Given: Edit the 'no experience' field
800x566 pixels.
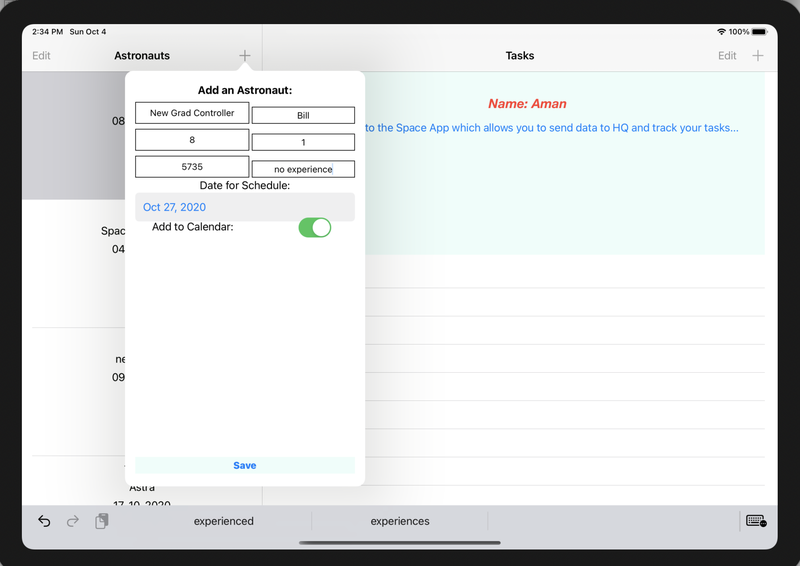Looking at the screenshot, I should click(x=303, y=169).
